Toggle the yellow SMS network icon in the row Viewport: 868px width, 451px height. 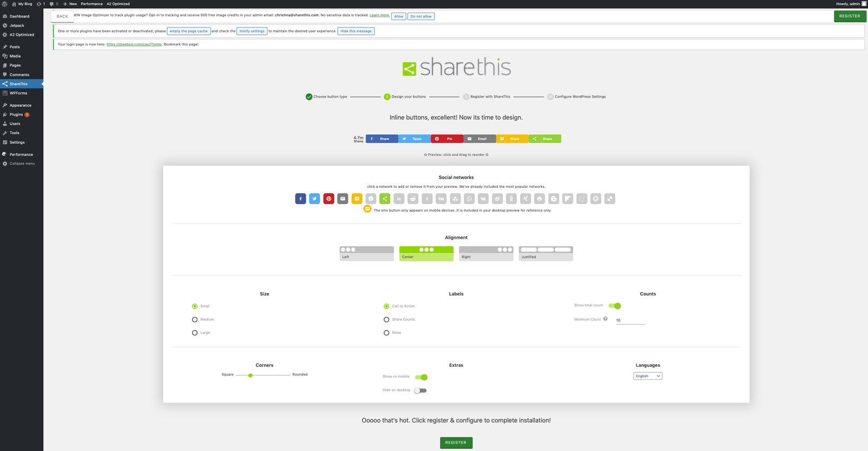pos(357,199)
